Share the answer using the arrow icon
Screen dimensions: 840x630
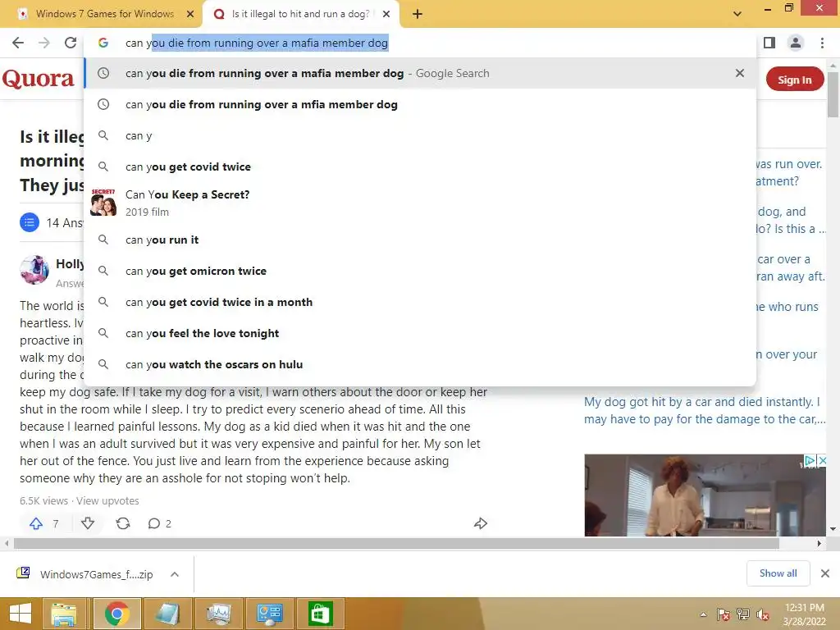[x=481, y=523]
